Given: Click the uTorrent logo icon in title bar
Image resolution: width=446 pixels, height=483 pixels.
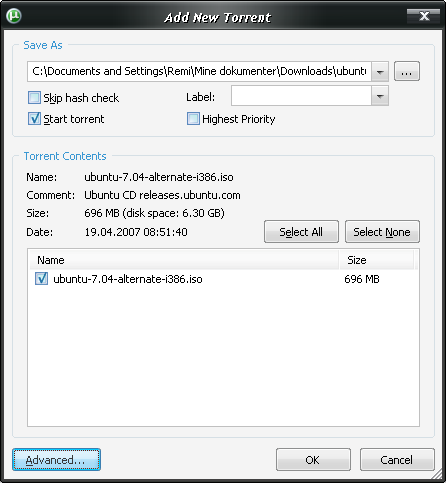Looking at the screenshot, I should tap(14, 16).
